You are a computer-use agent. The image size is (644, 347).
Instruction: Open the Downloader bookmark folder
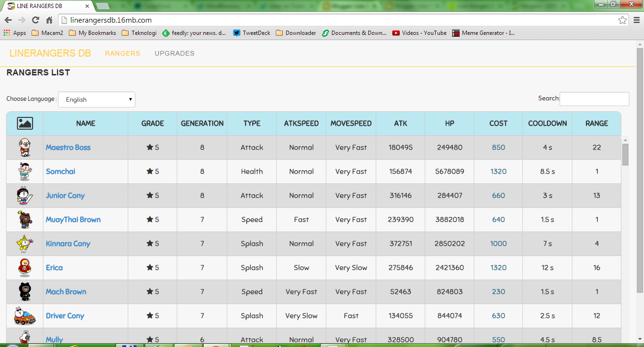(296, 33)
